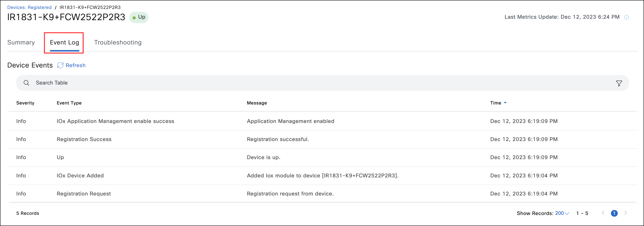This screenshot has height=226, width=644.
Task: Select the Registration Success event
Action: (84, 139)
